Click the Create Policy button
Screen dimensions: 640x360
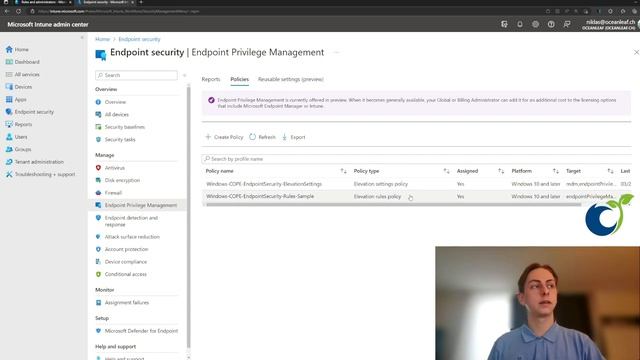pos(224,137)
